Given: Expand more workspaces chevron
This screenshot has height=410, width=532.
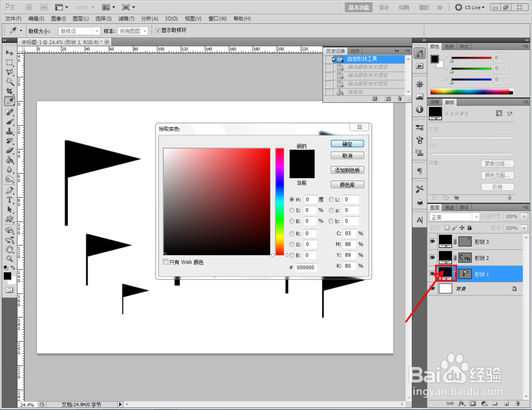Looking at the screenshot, I should point(440,7).
